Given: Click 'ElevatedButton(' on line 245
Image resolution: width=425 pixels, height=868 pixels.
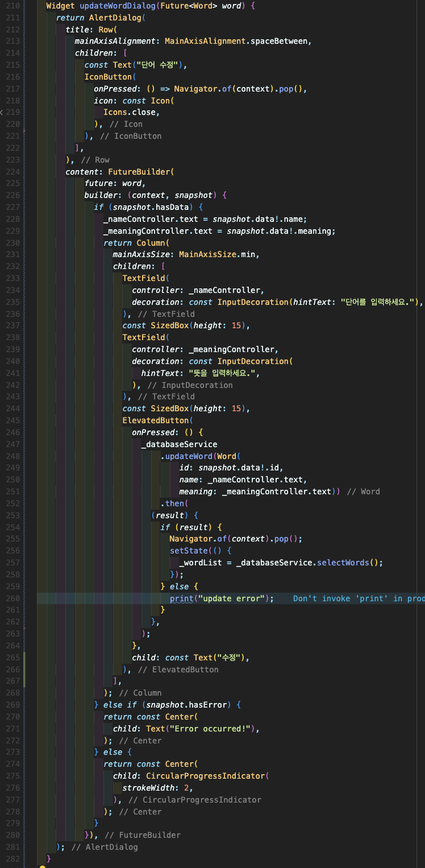Looking at the screenshot, I should [x=157, y=420].
